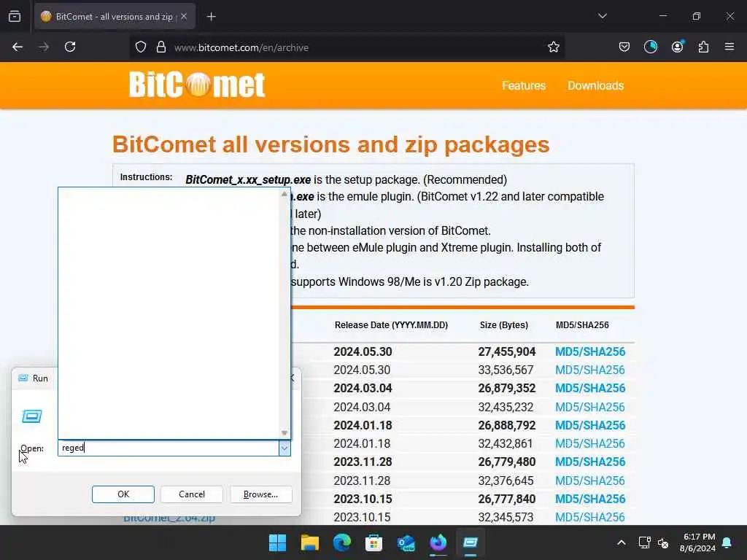Click the Release Date column header
Viewport: 747px width, 560px height.
pyautogui.click(x=391, y=325)
